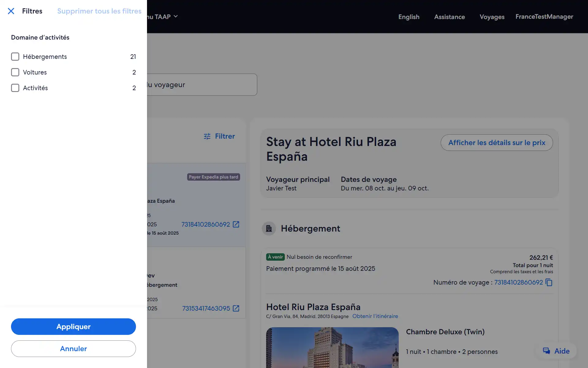Open external link icon beside 73153417463095
Viewport: 588px width, 368px height.
[236, 309]
